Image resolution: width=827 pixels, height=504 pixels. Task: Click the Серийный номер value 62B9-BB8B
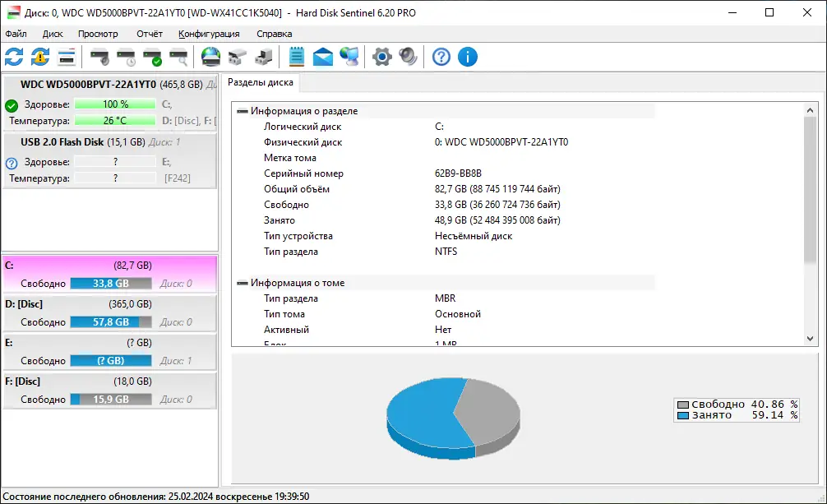tap(458, 173)
